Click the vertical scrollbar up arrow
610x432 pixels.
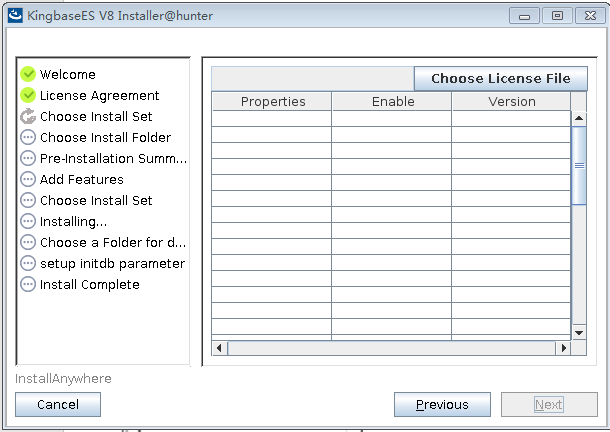pyautogui.click(x=579, y=118)
